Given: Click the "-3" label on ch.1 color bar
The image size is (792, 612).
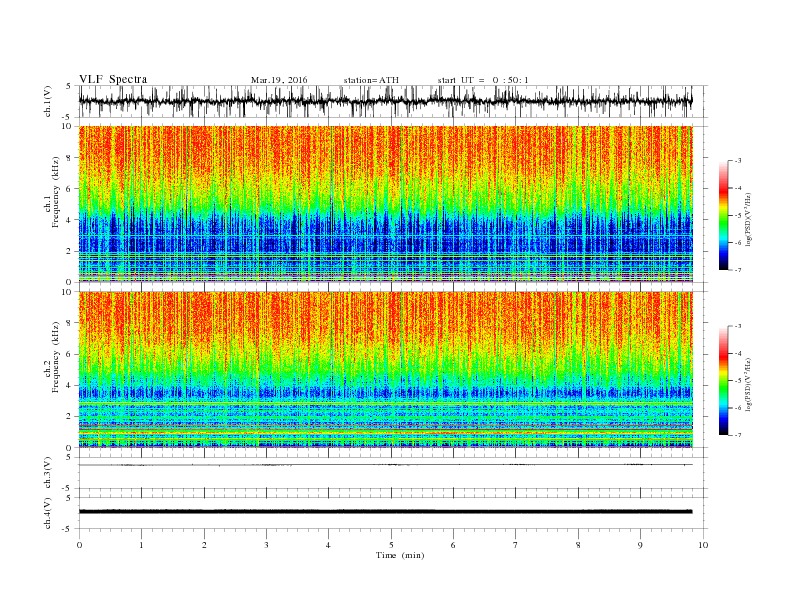Looking at the screenshot, I should tap(738, 161).
